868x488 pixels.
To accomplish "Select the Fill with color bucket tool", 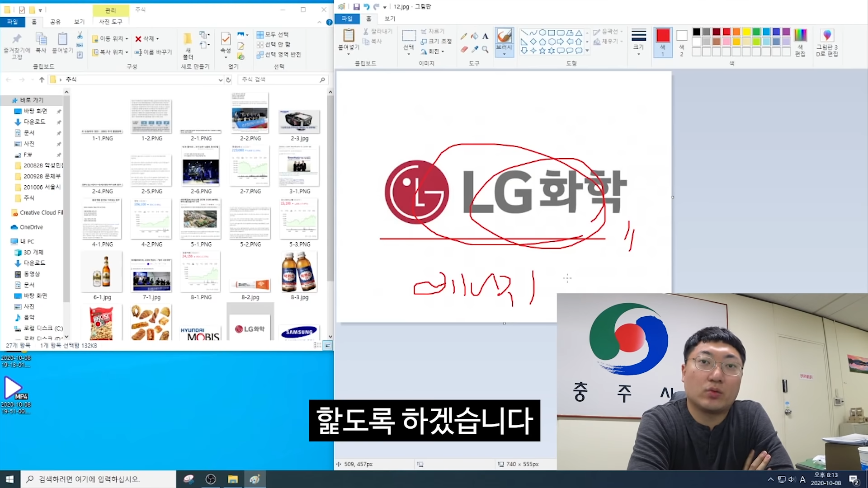I will (x=474, y=36).
